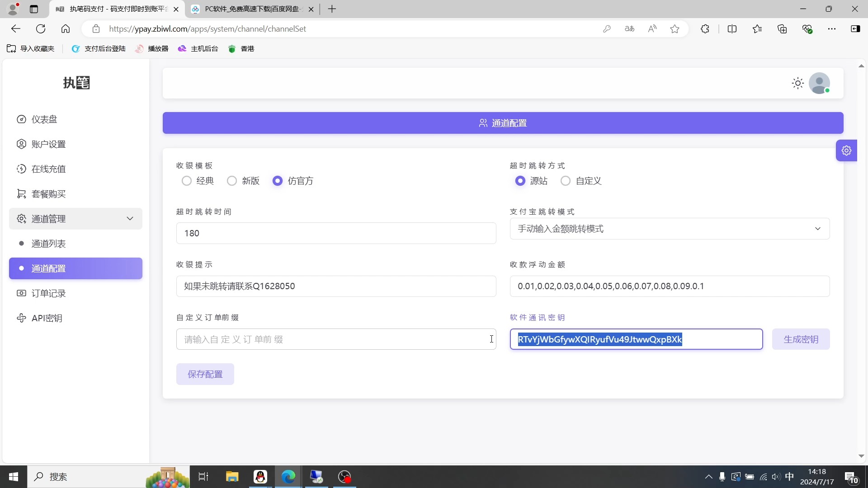Select 经典 classic template radio button

(187, 181)
